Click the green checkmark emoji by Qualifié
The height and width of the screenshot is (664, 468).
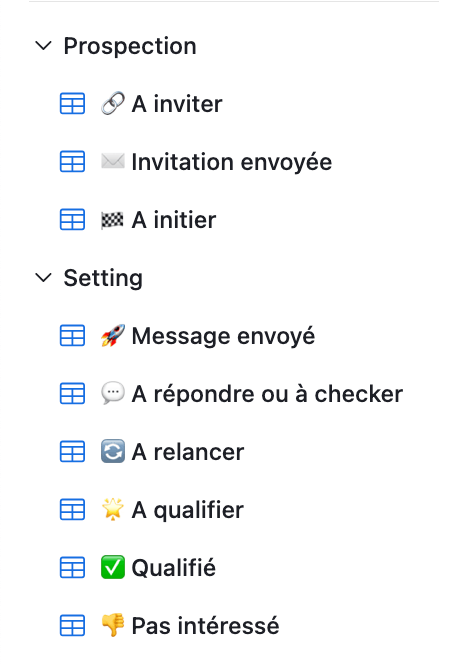tap(113, 567)
